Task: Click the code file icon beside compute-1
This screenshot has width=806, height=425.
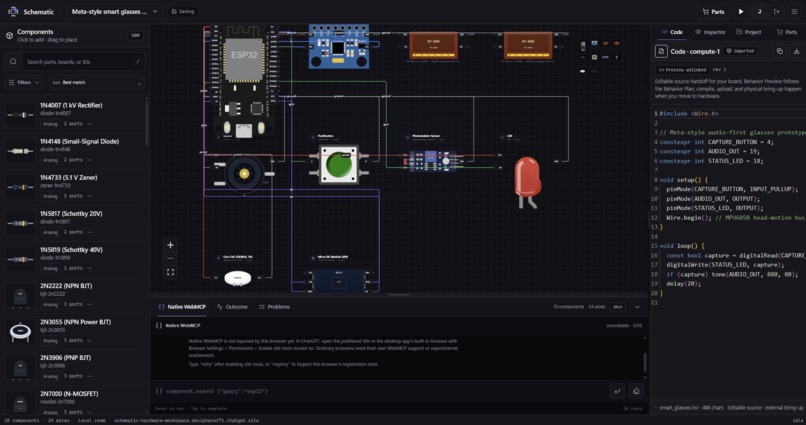Action: 661,51
